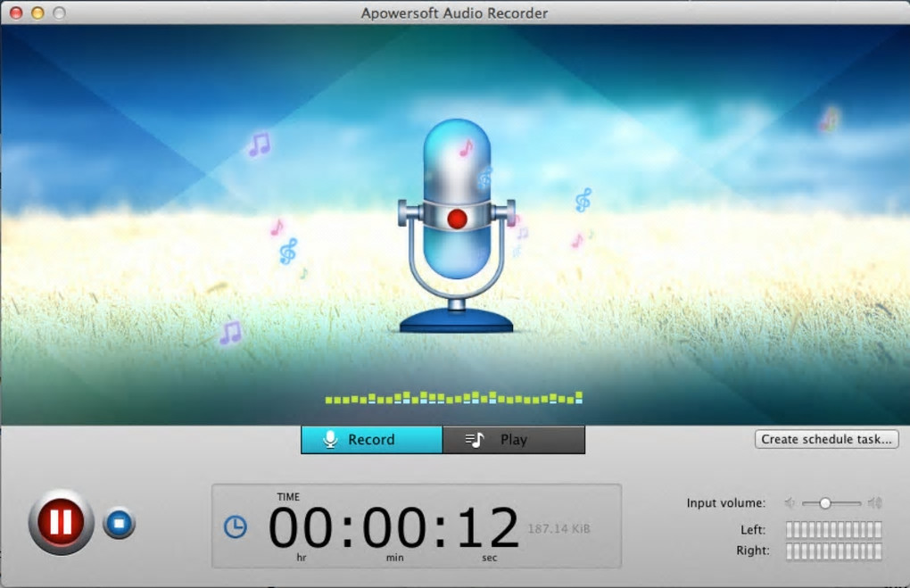Click the microphone icon on the Record tab
Screen dimensions: 910x588
tap(330, 439)
